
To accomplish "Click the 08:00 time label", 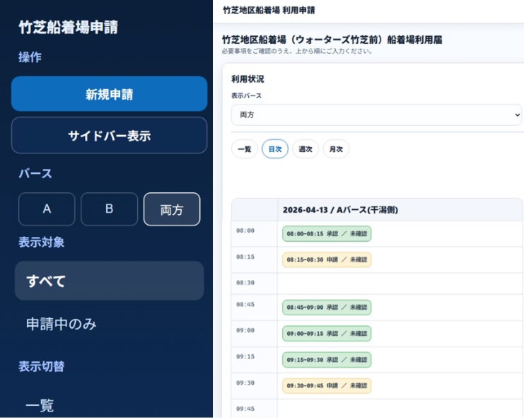I will point(245,231).
